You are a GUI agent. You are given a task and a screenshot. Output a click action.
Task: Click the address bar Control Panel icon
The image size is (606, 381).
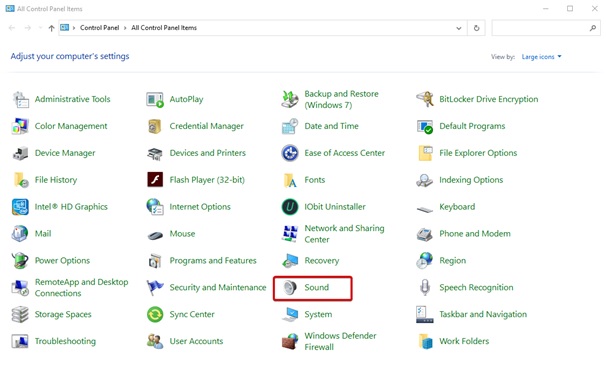[65, 27]
